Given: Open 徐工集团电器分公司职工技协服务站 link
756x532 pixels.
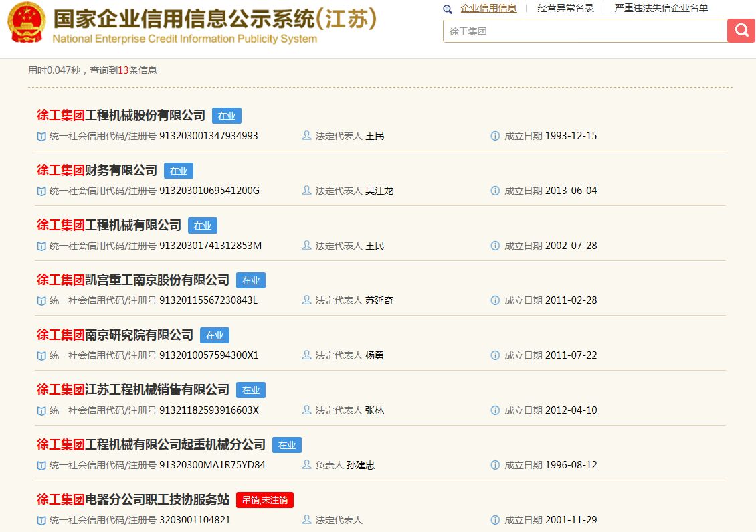Looking at the screenshot, I should tap(133, 500).
